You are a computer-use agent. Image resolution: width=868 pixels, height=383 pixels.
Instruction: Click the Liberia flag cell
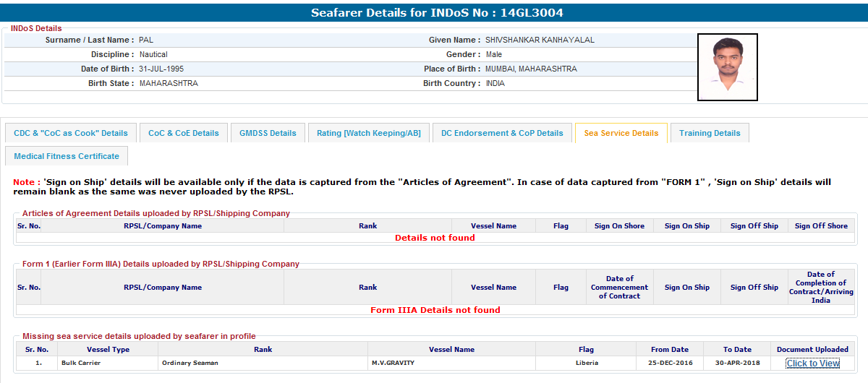pos(587,363)
